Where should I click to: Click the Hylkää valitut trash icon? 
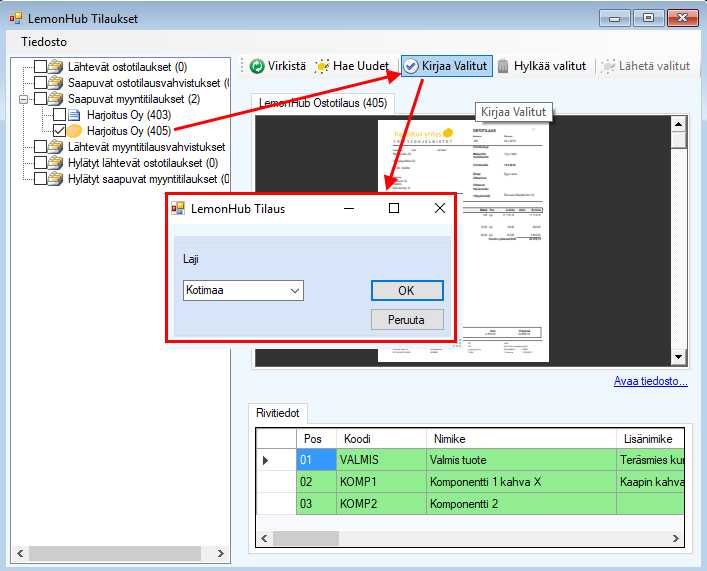(503, 66)
